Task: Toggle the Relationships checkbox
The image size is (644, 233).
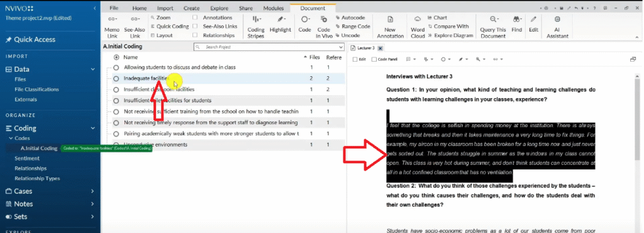Action: click(x=195, y=35)
